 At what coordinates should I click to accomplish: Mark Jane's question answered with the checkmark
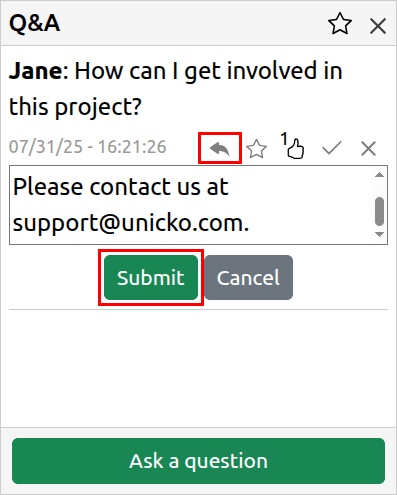point(332,148)
